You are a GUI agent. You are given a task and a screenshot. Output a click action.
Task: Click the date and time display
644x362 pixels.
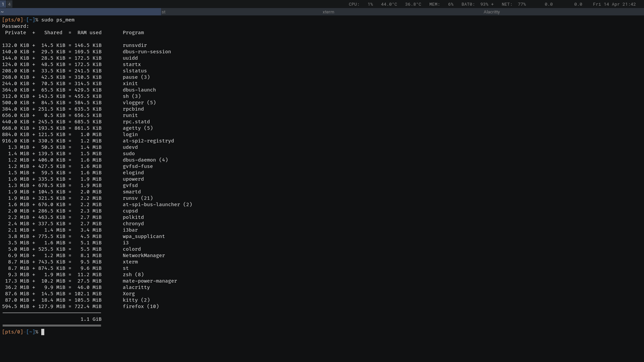(614, 4)
